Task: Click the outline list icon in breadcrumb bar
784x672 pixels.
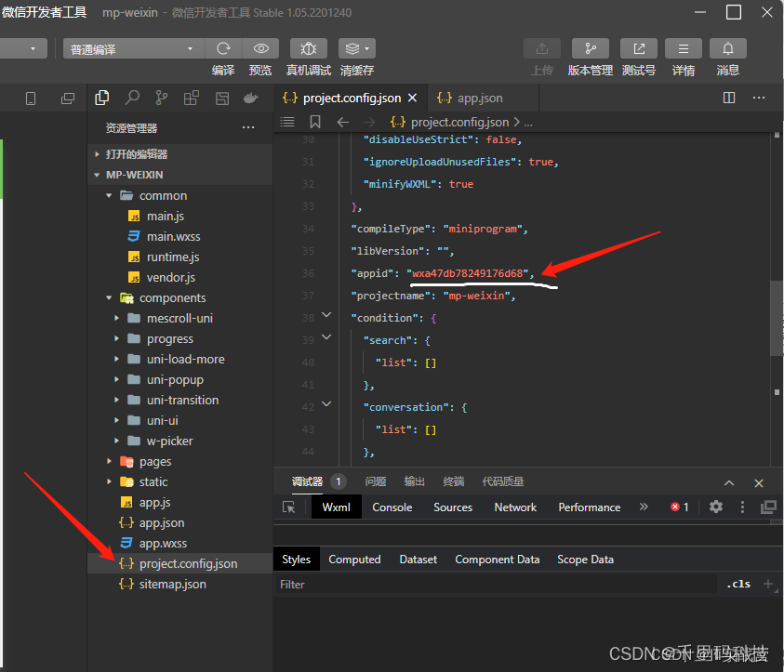Action: click(287, 122)
